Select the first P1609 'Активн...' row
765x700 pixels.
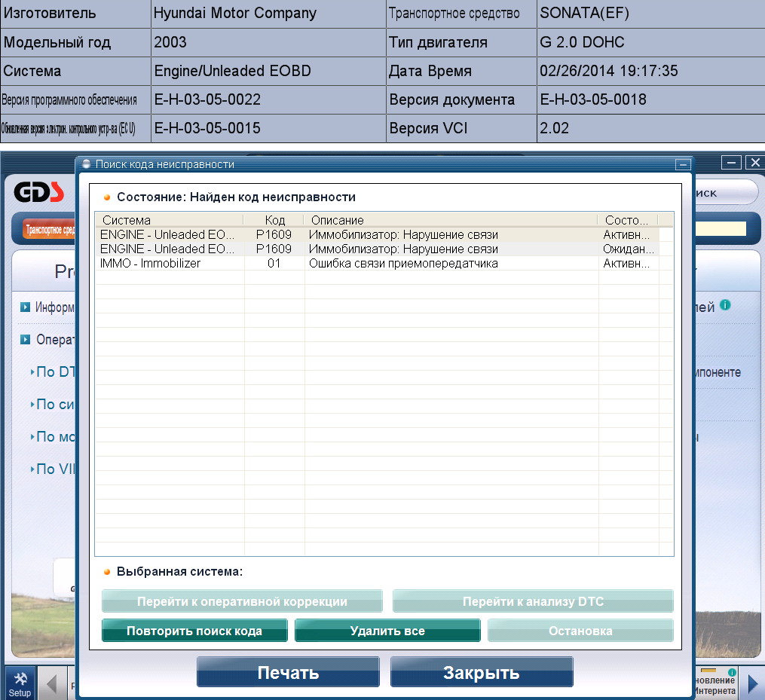click(377, 234)
